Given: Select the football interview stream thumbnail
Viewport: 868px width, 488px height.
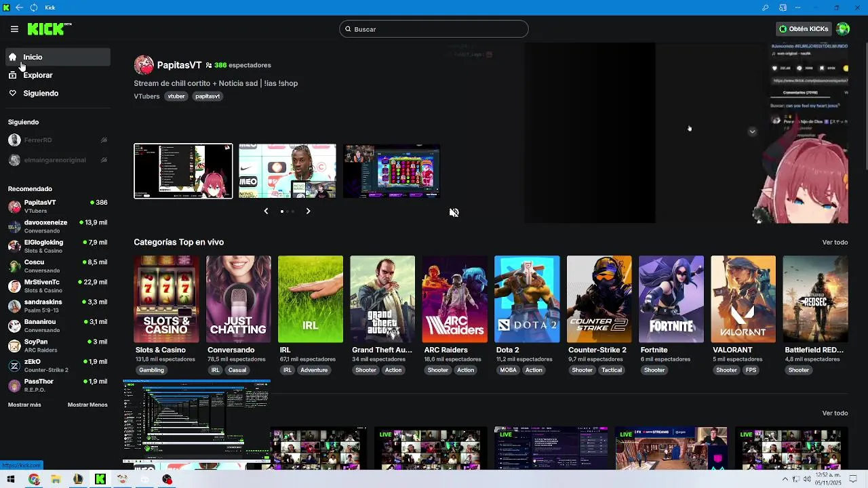Looking at the screenshot, I should (x=288, y=171).
